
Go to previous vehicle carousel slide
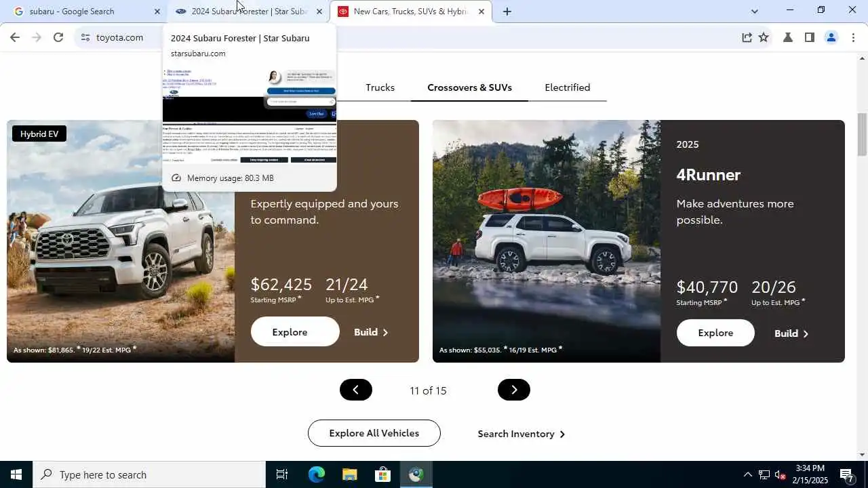coord(355,390)
